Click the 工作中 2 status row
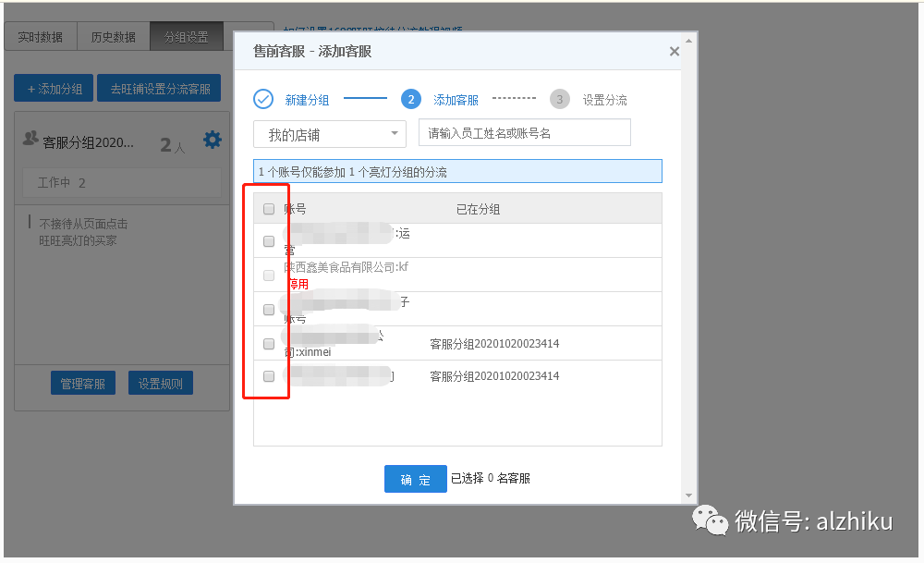 coord(122,183)
